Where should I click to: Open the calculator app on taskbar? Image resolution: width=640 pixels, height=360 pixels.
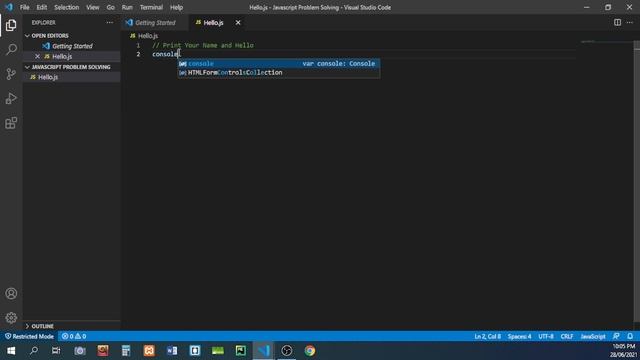coord(126,351)
